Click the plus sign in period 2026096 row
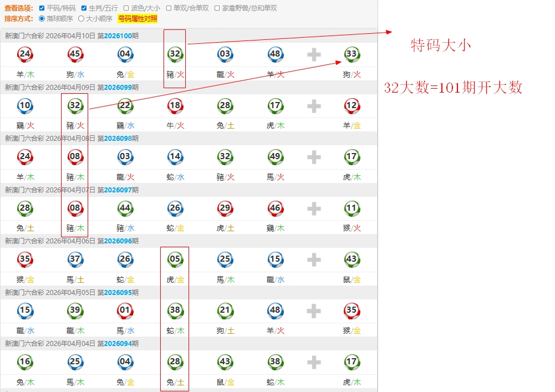This screenshot has width=555, height=392. click(x=314, y=259)
